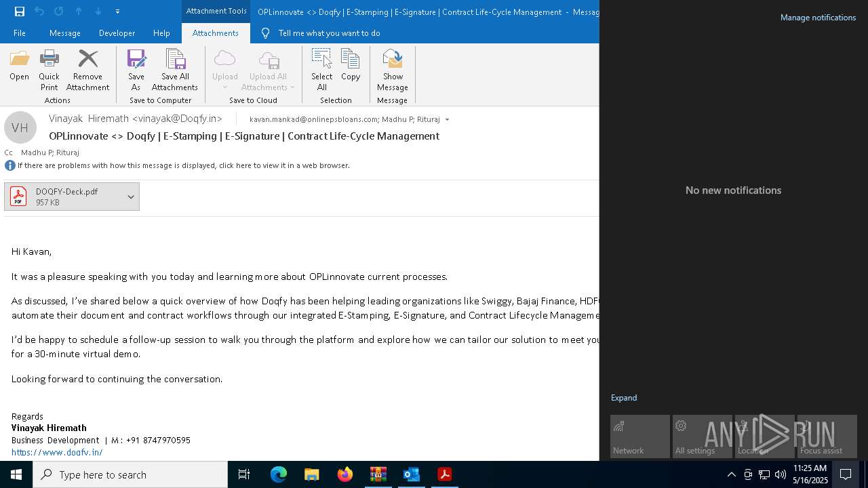Open the Help ribbon tab
The width and height of the screenshot is (868, 488).
click(161, 33)
